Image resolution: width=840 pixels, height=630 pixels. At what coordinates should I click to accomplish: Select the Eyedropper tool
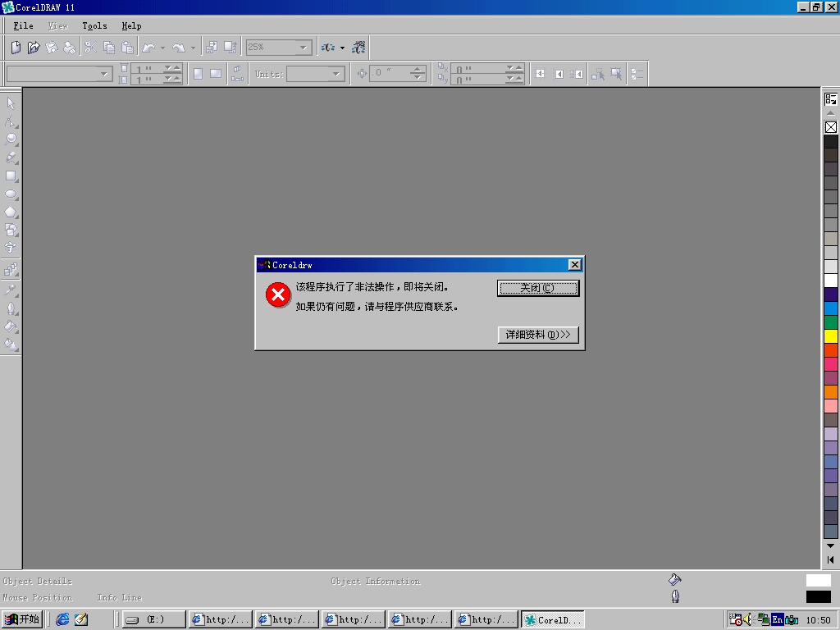(11, 290)
